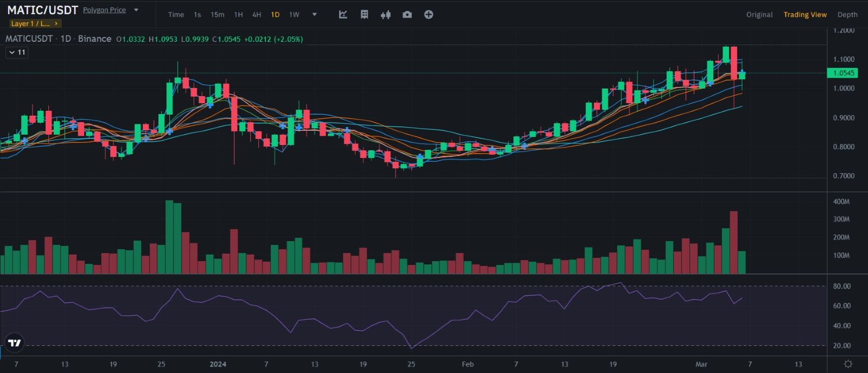Click the +0.0212 (+2.05%) change value
The image size is (868, 373).
pos(273,39)
